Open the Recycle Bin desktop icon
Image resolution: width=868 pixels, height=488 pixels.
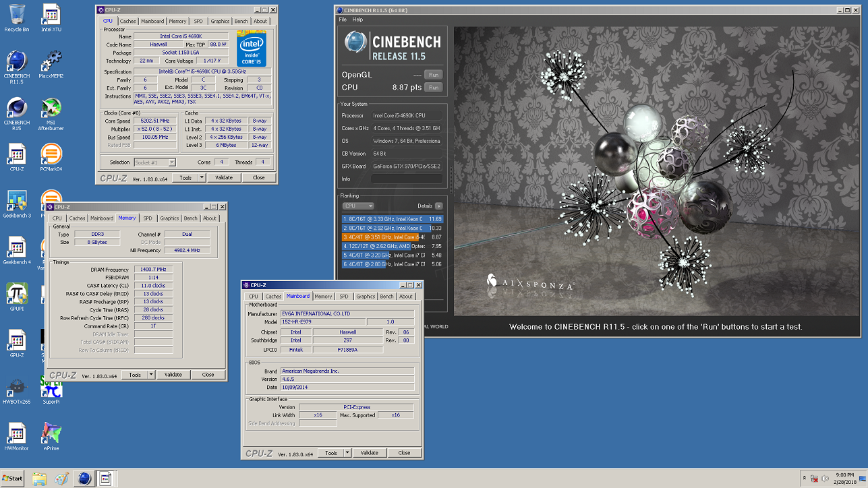click(x=17, y=18)
